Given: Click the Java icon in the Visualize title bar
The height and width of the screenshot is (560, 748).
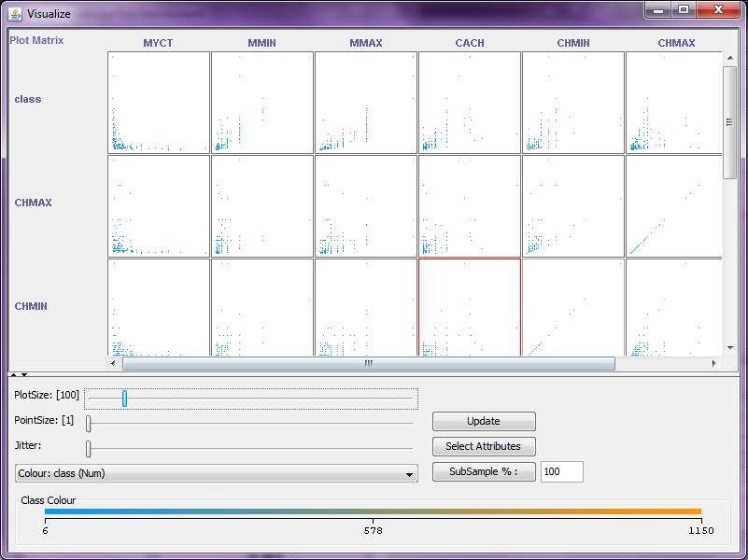Looking at the screenshot, I should (x=15, y=14).
